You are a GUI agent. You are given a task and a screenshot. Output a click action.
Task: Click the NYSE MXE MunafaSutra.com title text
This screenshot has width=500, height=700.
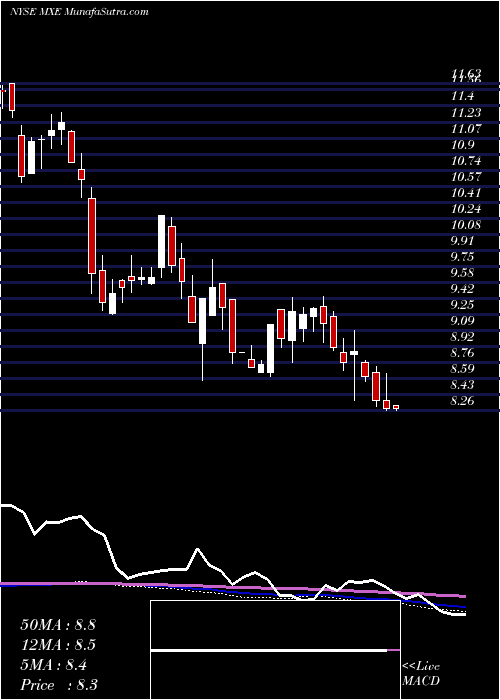pos(79,12)
